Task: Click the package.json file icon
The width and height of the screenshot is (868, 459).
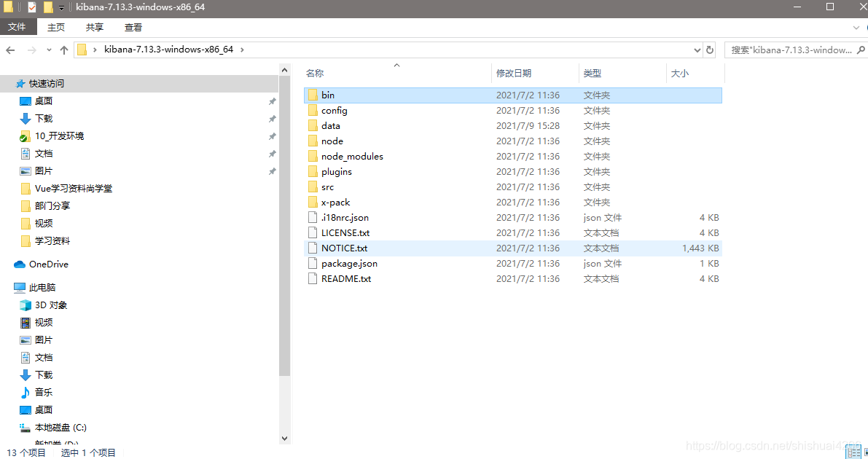Action: click(x=313, y=264)
